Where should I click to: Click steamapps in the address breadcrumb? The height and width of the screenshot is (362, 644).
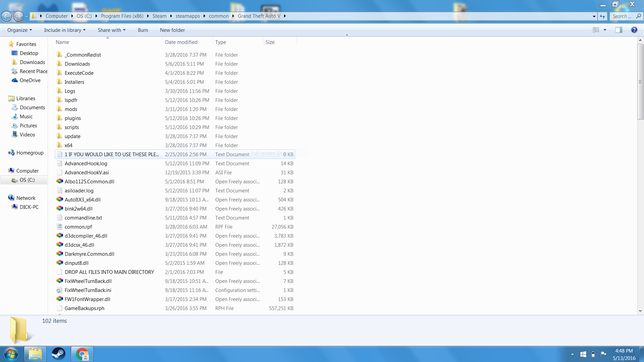(187, 16)
